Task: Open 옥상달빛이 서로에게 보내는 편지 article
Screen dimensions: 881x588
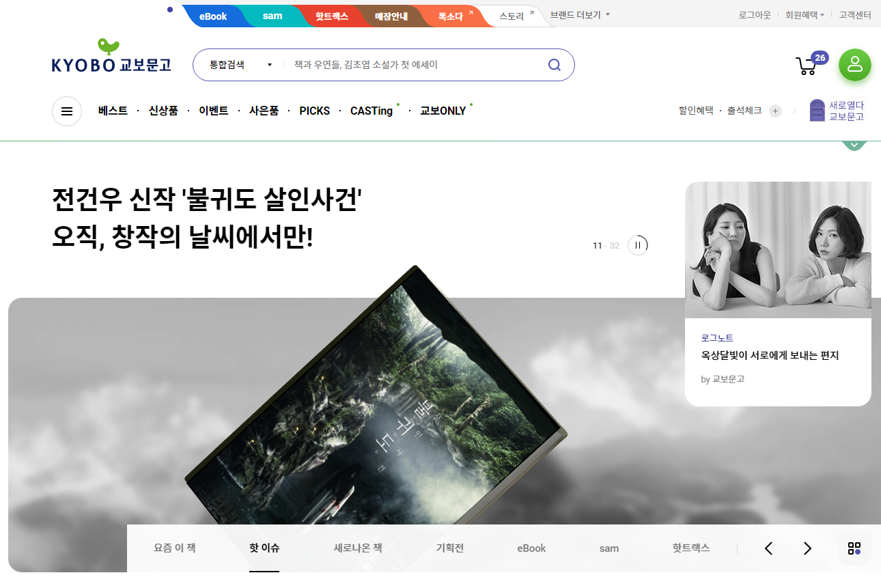Action: 770,355
